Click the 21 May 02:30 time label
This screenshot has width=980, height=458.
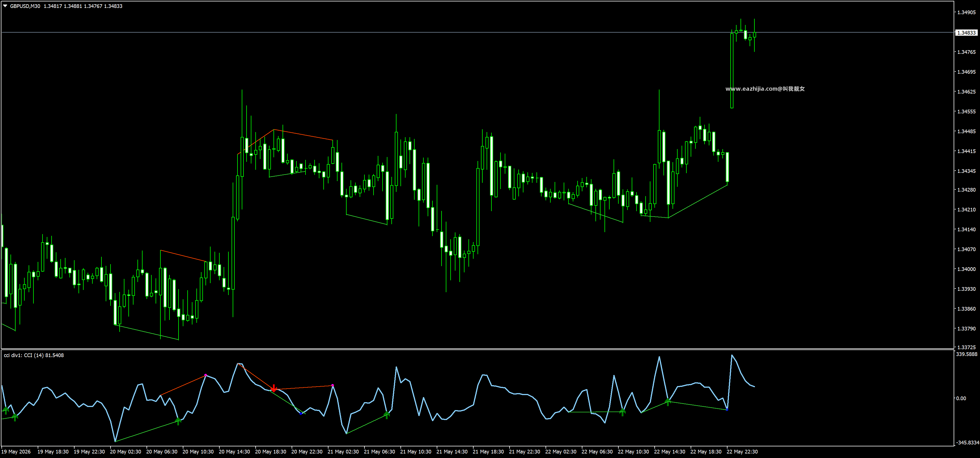click(x=343, y=451)
